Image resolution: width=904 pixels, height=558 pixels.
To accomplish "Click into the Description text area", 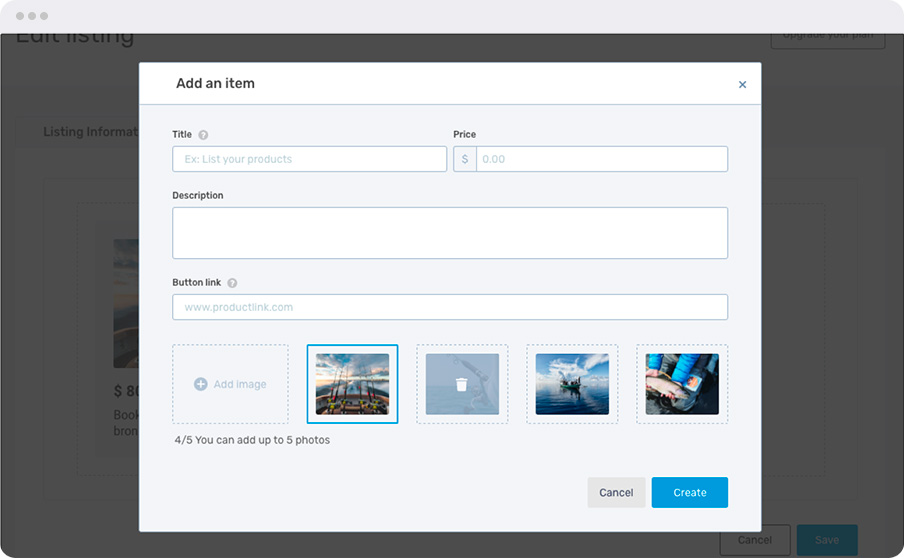I will tap(450, 233).
